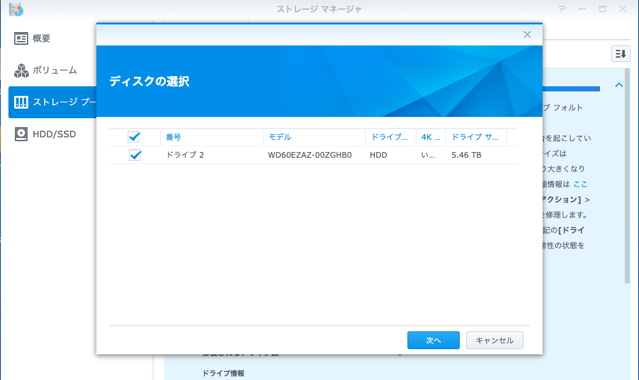Uncheck the ドライブ 2 row checkbox
Viewport: 639px width, 380px height.
135,155
